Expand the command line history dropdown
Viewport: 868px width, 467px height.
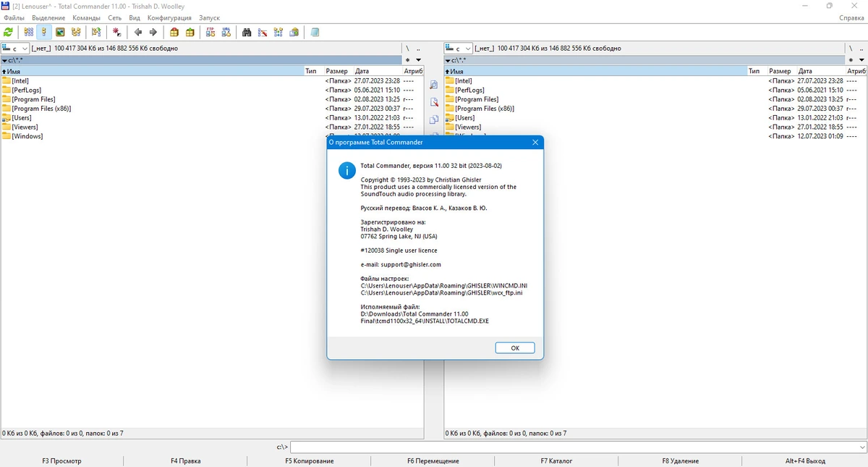pyautogui.click(x=862, y=447)
